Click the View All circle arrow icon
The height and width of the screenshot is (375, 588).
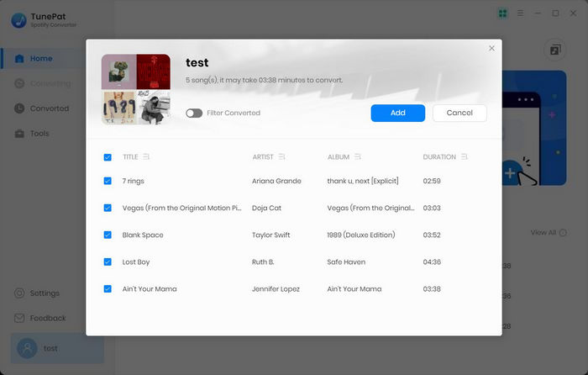pyautogui.click(x=563, y=233)
